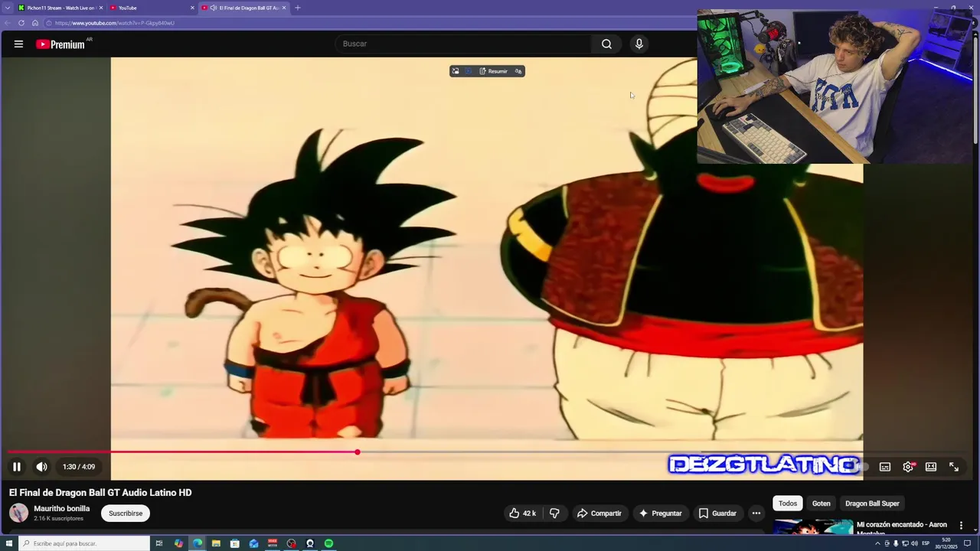Pause the video playback
Screen dimensions: 980x551
click(17, 467)
